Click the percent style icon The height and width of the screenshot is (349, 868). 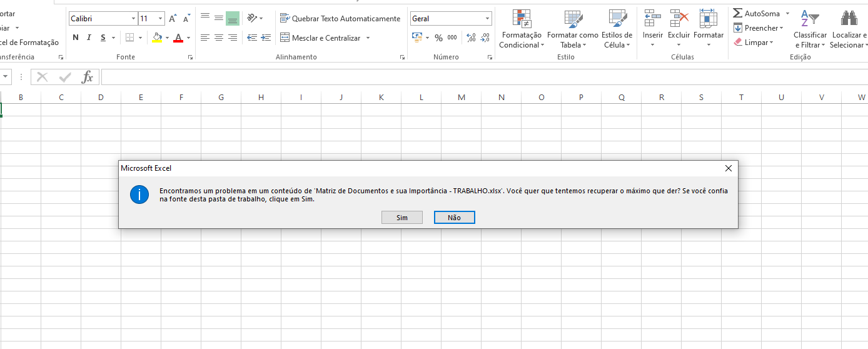click(438, 38)
